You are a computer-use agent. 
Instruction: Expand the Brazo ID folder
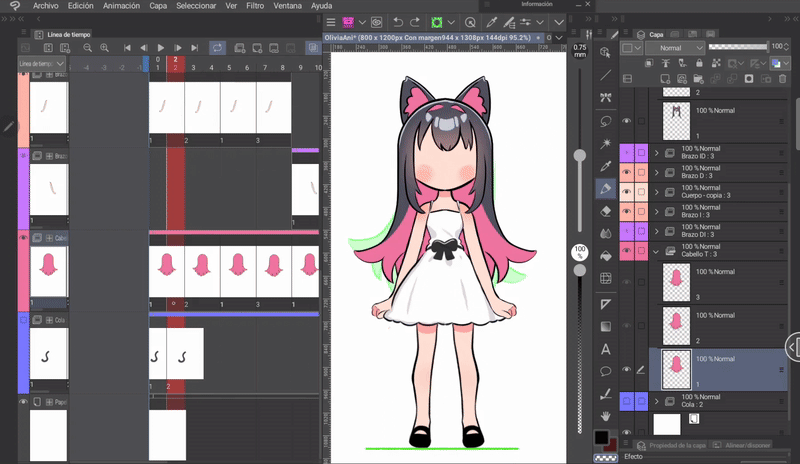657,153
